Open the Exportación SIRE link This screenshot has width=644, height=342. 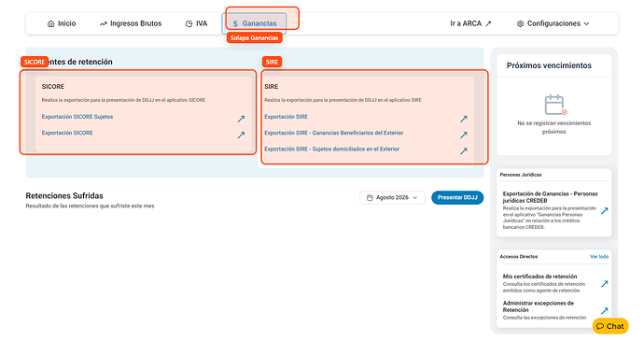pos(286,117)
